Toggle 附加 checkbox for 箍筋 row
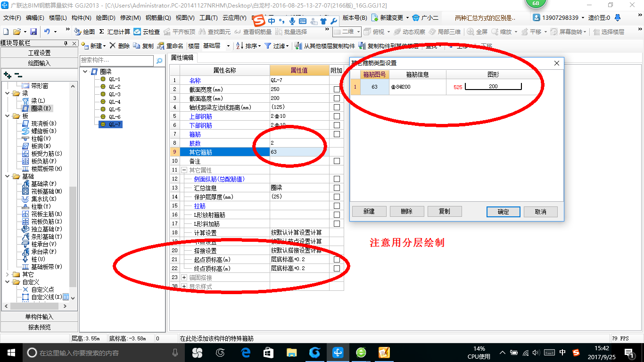This screenshot has width=644, height=362. [x=337, y=134]
